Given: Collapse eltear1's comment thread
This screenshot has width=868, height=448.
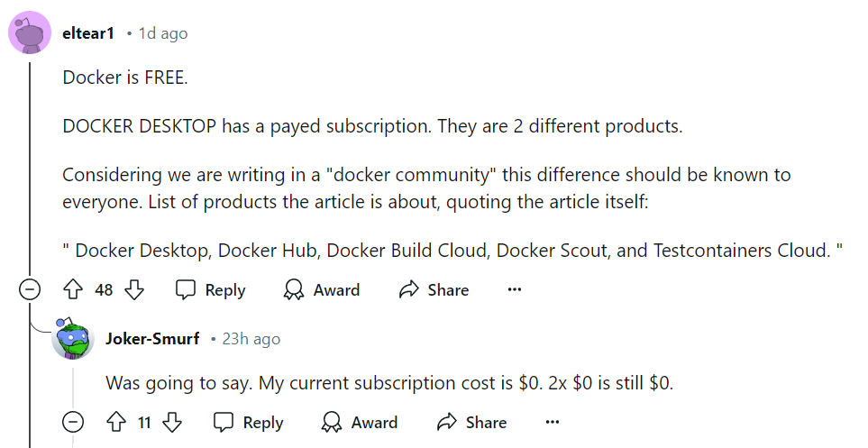Looking at the screenshot, I should click(x=30, y=289).
